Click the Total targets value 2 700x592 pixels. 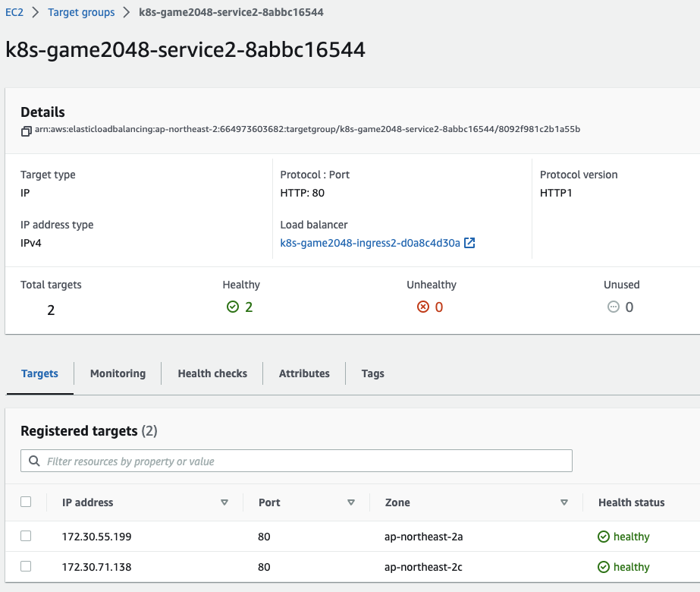(51, 310)
